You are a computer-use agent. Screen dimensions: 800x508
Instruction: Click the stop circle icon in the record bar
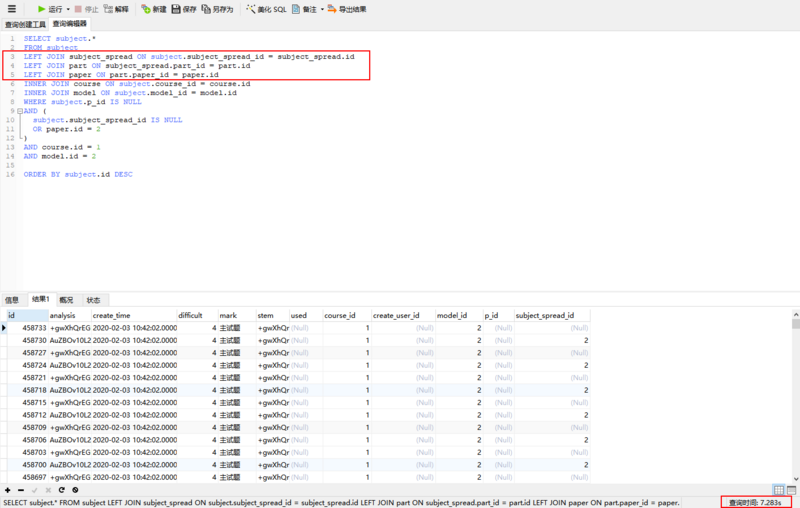pos(75,490)
